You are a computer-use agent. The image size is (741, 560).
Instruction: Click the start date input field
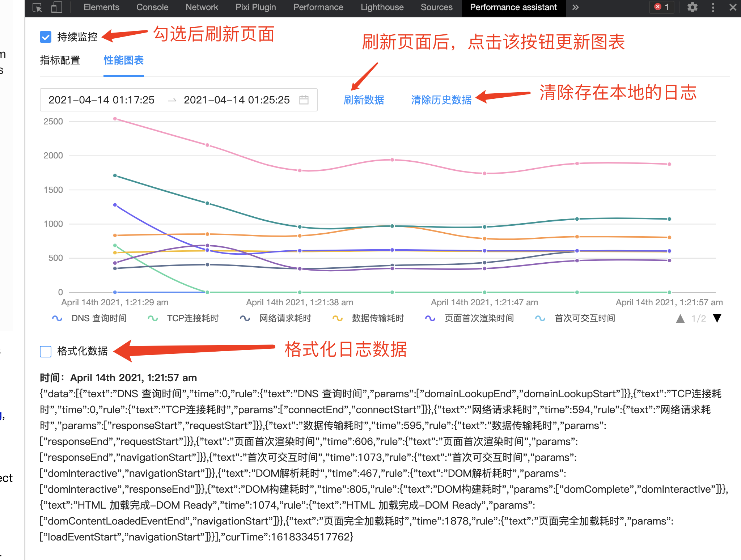tap(102, 100)
